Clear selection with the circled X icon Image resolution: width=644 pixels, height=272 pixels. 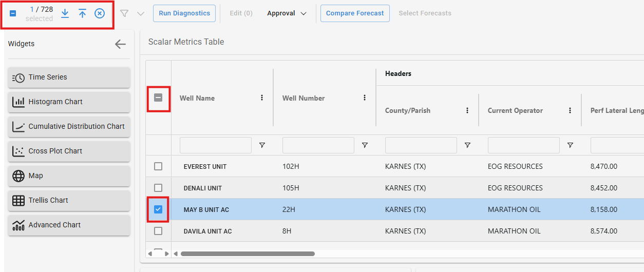pyautogui.click(x=100, y=13)
